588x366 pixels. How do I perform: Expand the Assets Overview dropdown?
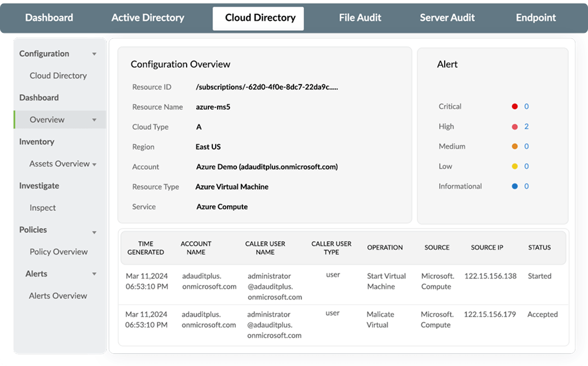tap(96, 164)
